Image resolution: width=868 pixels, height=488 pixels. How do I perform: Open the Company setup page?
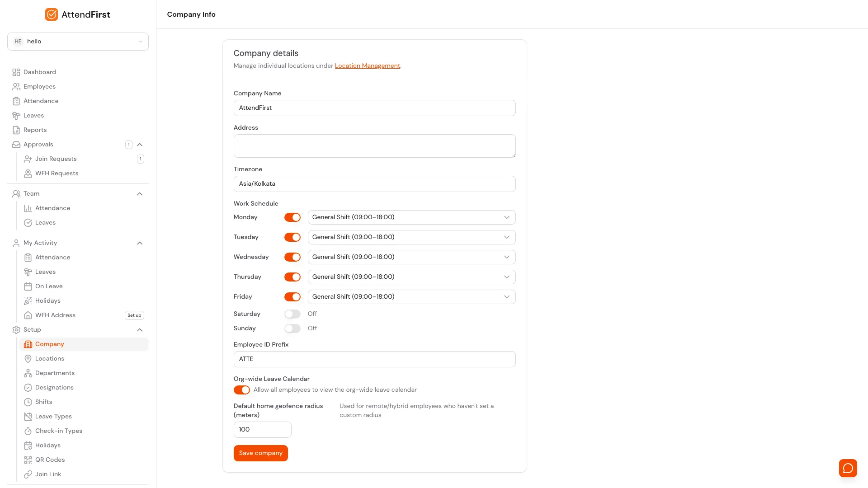pos(84,344)
